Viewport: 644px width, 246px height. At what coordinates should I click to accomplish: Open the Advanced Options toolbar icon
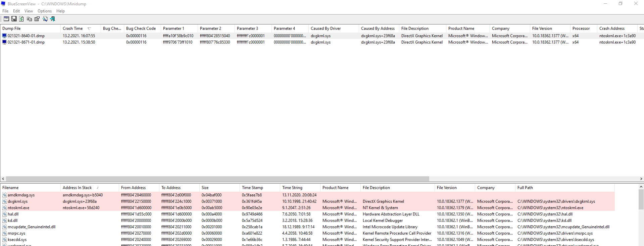6,19
